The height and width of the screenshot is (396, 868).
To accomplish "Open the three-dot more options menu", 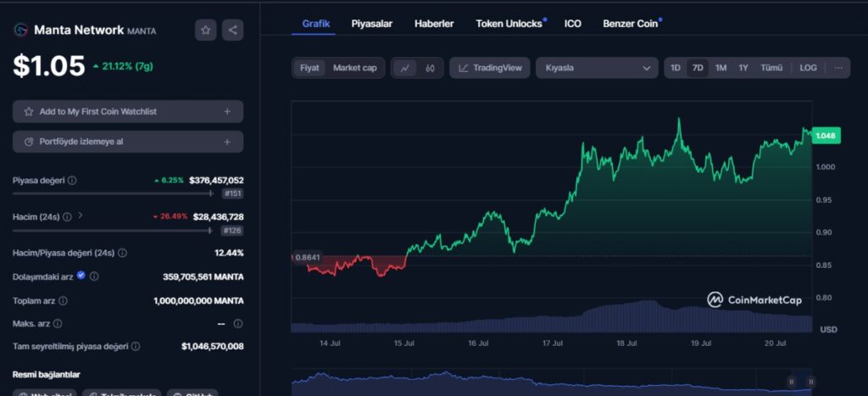I will 838,68.
